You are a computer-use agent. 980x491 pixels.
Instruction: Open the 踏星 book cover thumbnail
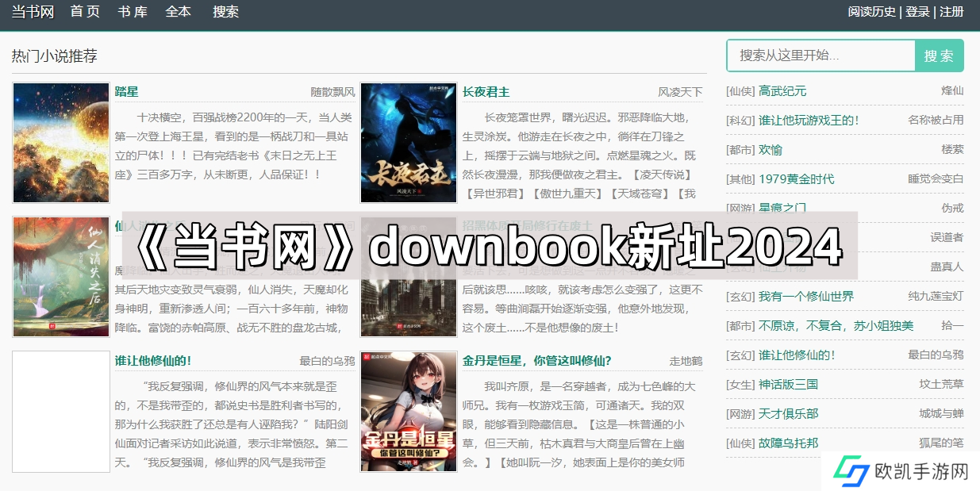61,143
